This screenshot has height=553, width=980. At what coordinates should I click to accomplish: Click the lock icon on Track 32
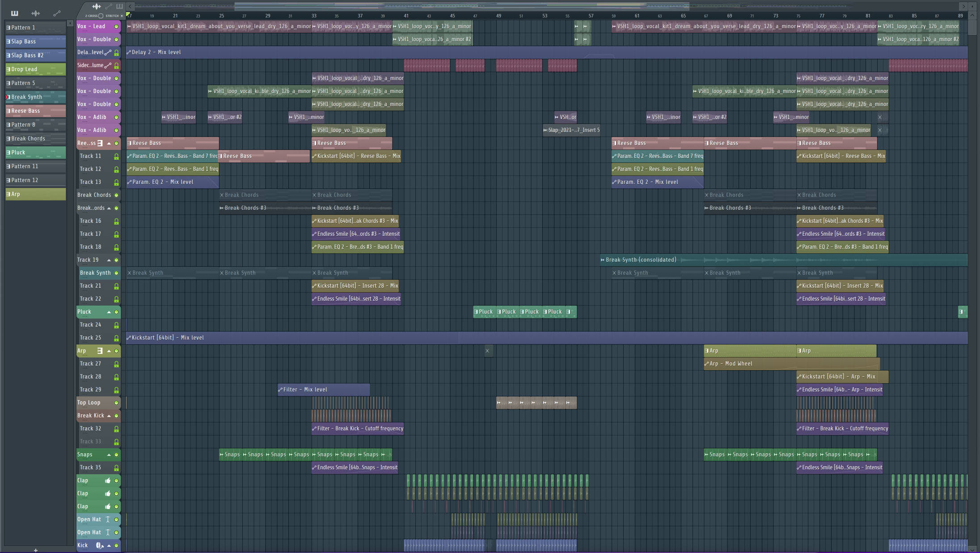[x=116, y=429]
